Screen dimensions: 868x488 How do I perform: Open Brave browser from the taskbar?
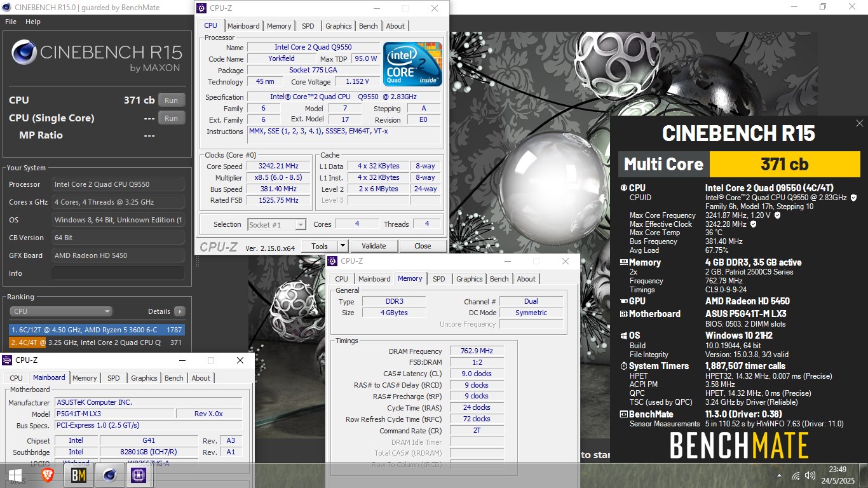point(48,475)
